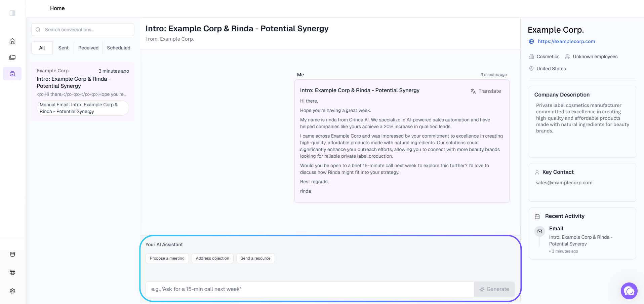This screenshot has height=304, width=644.
Task: Click the Recent Activity Email entry title
Action: 556,229
